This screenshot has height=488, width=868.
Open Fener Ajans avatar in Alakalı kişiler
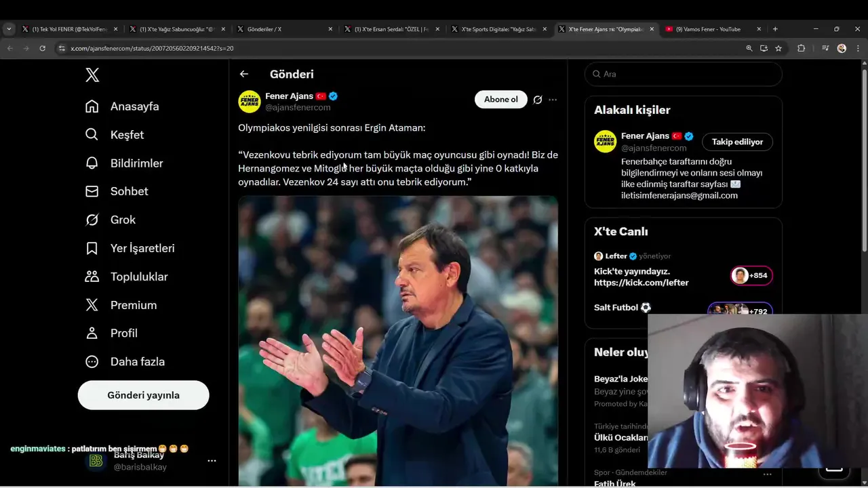(x=606, y=142)
